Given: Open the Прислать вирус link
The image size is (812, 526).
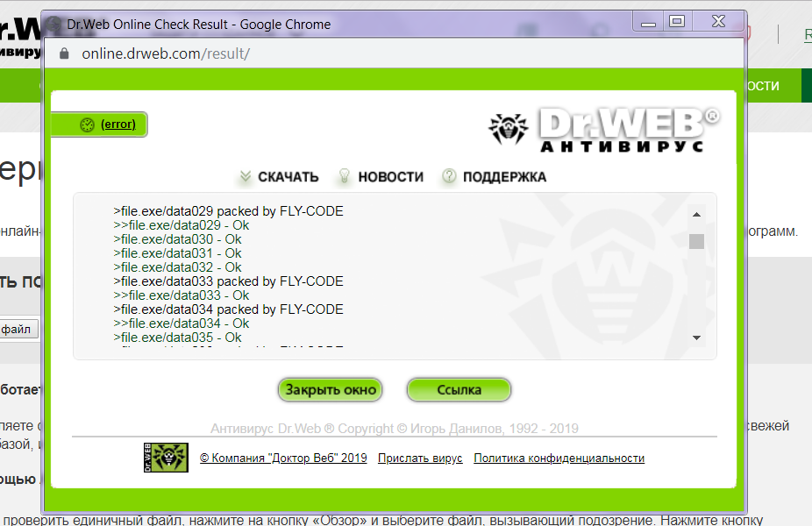Looking at the screenshot, I should click(x=420, y=458).
